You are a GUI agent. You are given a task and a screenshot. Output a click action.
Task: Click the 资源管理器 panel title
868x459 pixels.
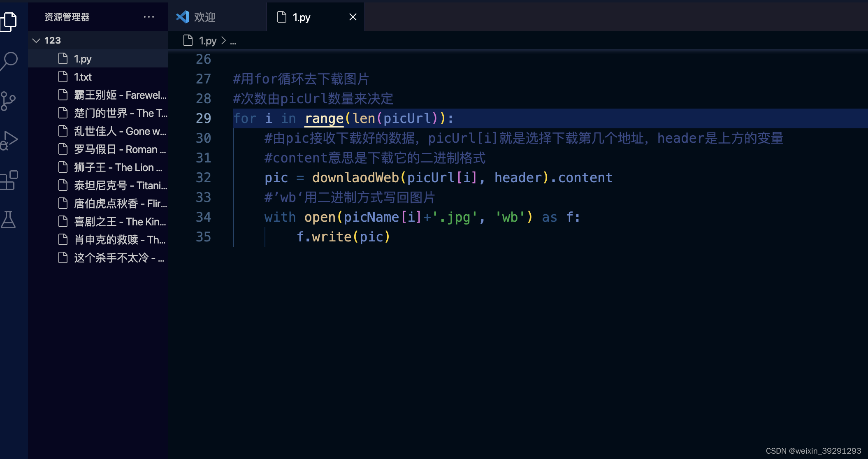click(67, 17)
